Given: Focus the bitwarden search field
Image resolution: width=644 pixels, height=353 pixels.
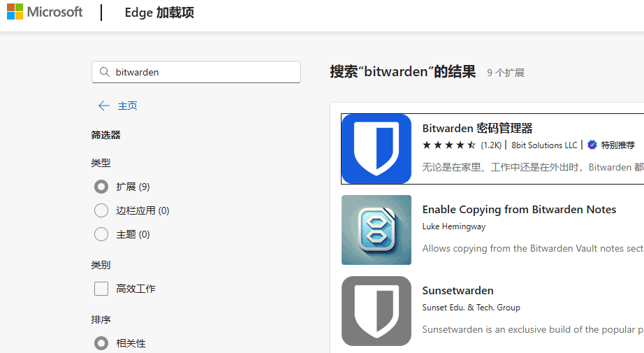Looking at the screenshot, I should [x=196, y=72].
